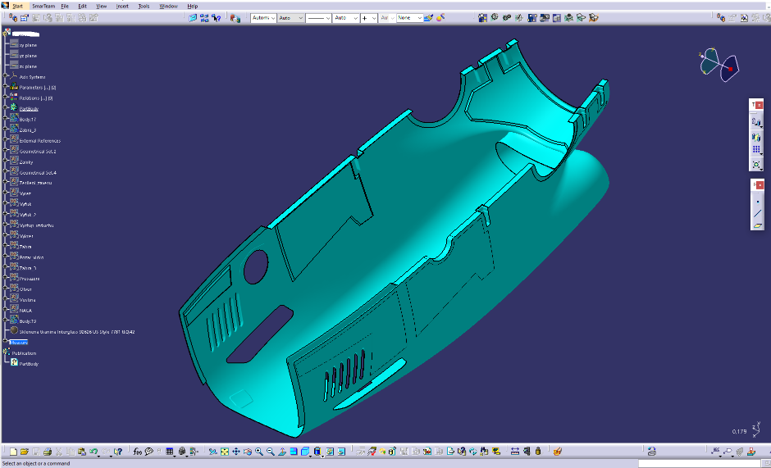Click the Zoom In magnifier icon
Screen dimensions: 771x468
coord(258,452)
